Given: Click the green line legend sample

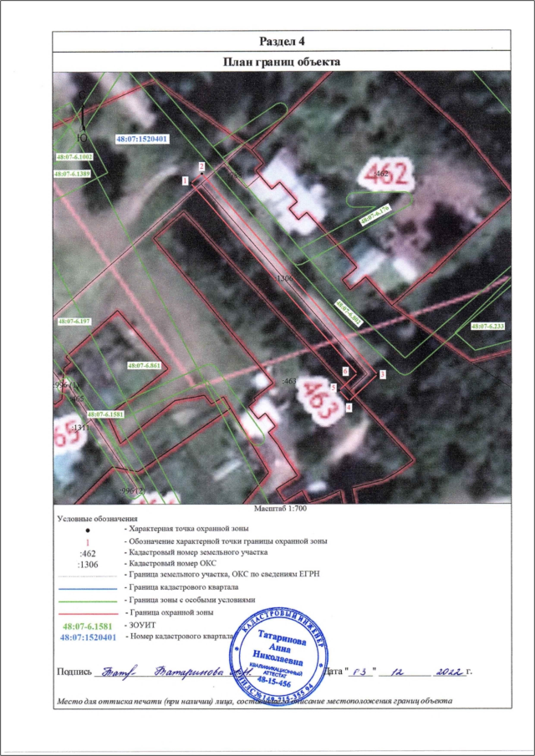Looking at the screenshot, I should (88, 601).
